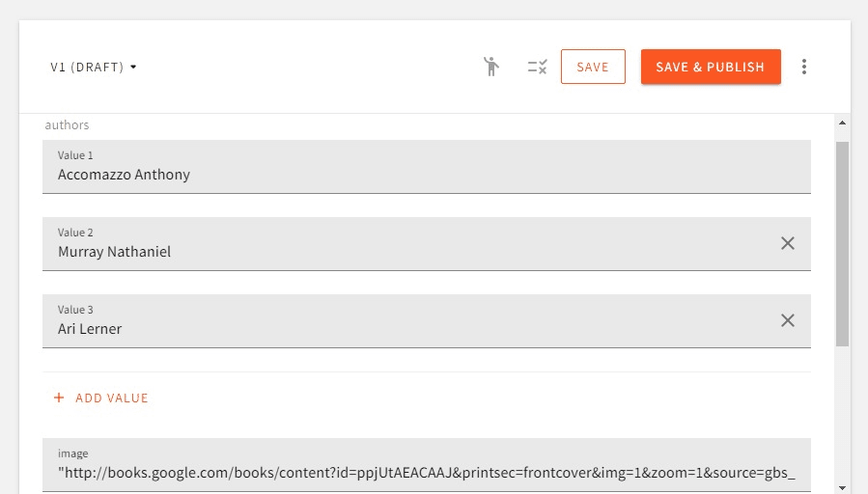This screenshot has width=868, height=494.
Task: Click the vertical scrollbar thumb
Action: click(x=842, y=241)
